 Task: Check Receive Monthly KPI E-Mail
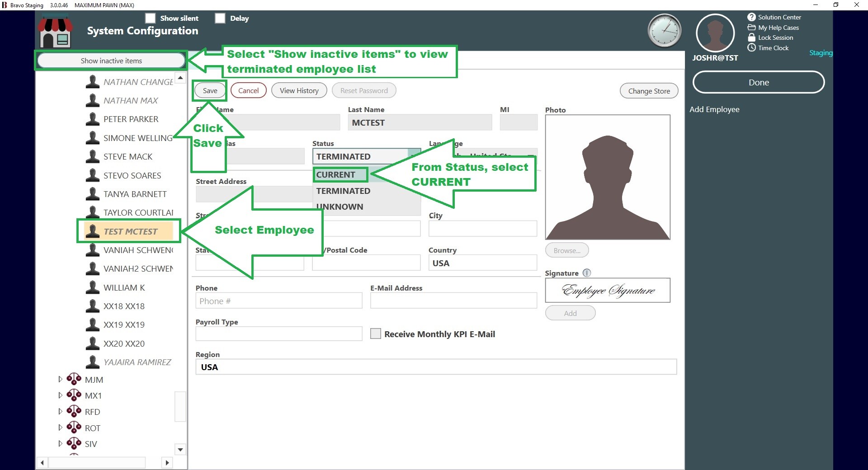(375, 334)
